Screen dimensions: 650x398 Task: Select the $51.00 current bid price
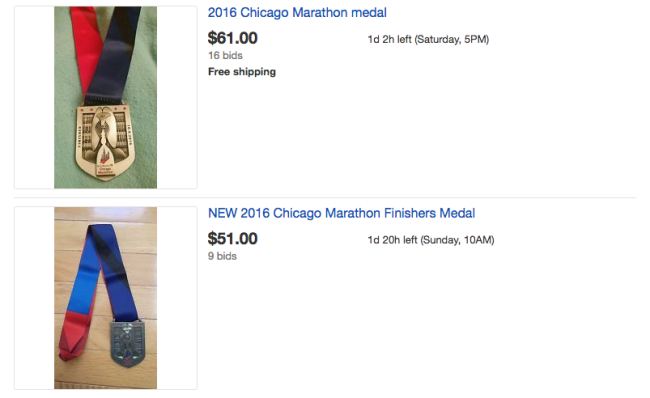pyautogui.click(x=233, y=239)
